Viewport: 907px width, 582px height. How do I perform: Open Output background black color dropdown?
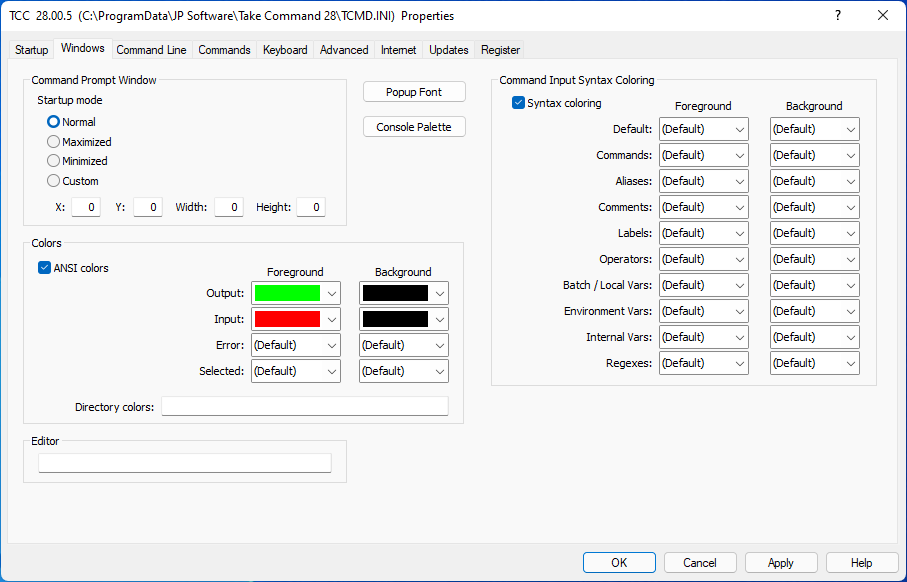[404, 293]
